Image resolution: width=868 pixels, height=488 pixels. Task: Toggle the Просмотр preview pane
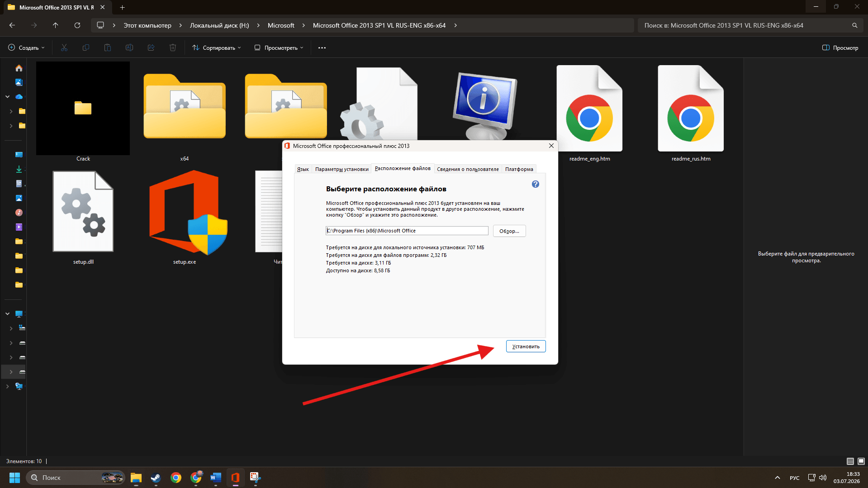pyautogui.click(x=840, y=47)
